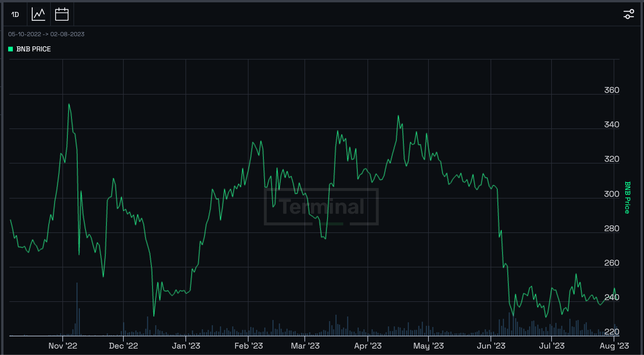Toggle the BNB PRICE legend entry

[29, 49]
